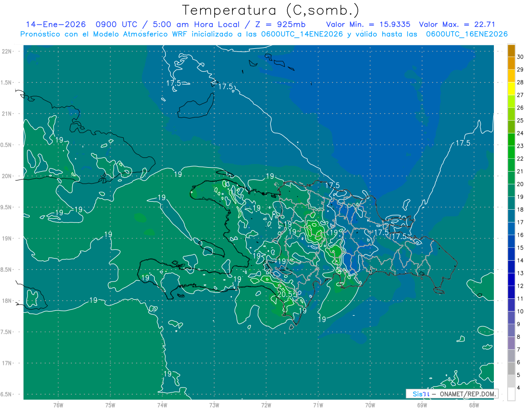Screen dimensions: 532x411
Task: Select the 'Valor Min. = 15.9335' text
Action: [x=368, y=24]
